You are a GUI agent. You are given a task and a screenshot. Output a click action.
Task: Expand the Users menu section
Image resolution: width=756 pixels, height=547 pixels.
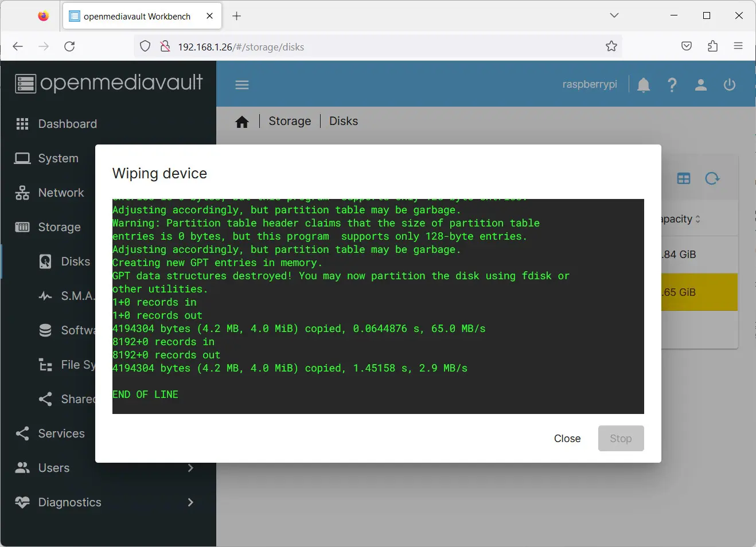[x=54, y=468]
